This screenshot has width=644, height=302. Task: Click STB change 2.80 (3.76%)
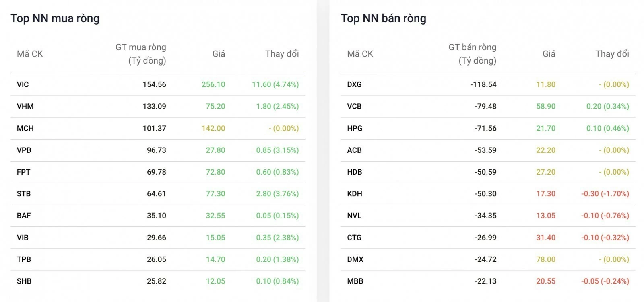click(x=277, y=193)
